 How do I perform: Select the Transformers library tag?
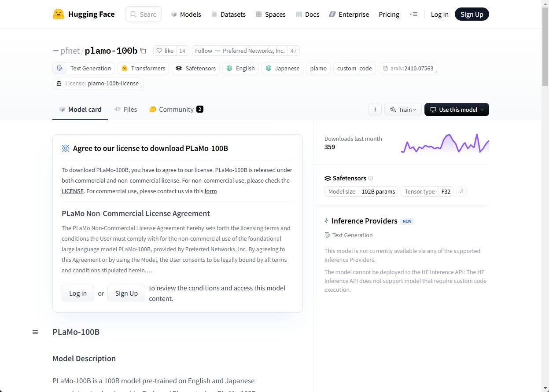point(143,68)
